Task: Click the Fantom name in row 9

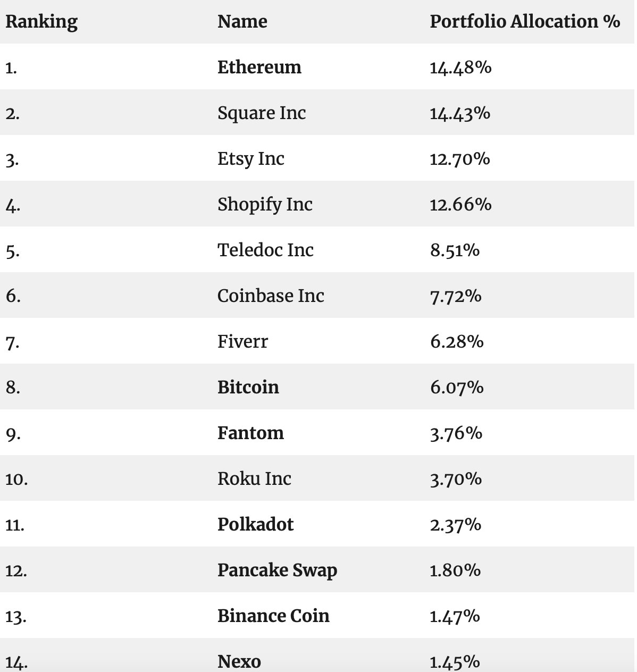Action: tap(250, 433)
